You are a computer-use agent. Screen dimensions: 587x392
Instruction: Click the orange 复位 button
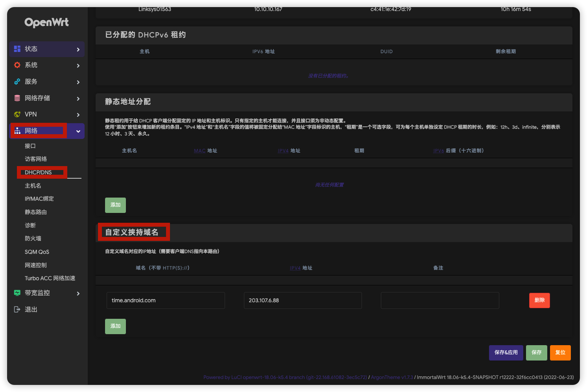pos(560,353)
